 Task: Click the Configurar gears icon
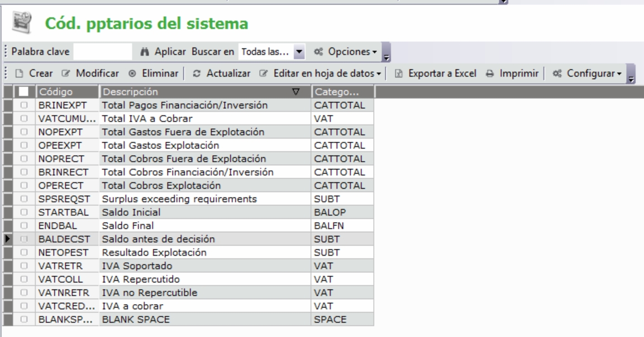[556, 74]
